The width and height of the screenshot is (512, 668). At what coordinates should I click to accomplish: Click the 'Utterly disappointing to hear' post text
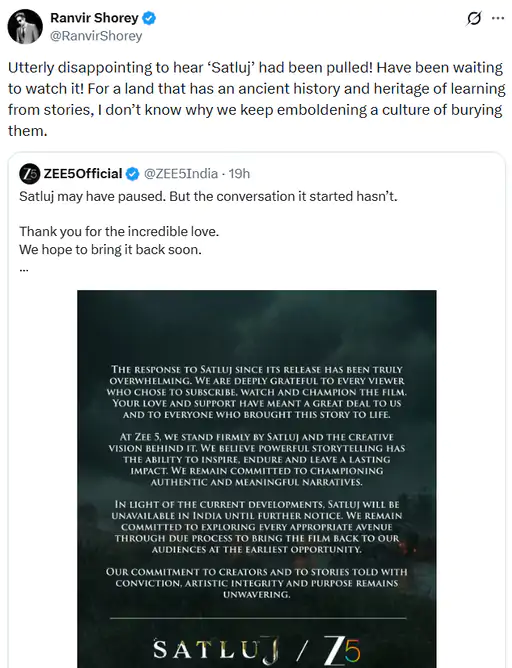(256, 99)
